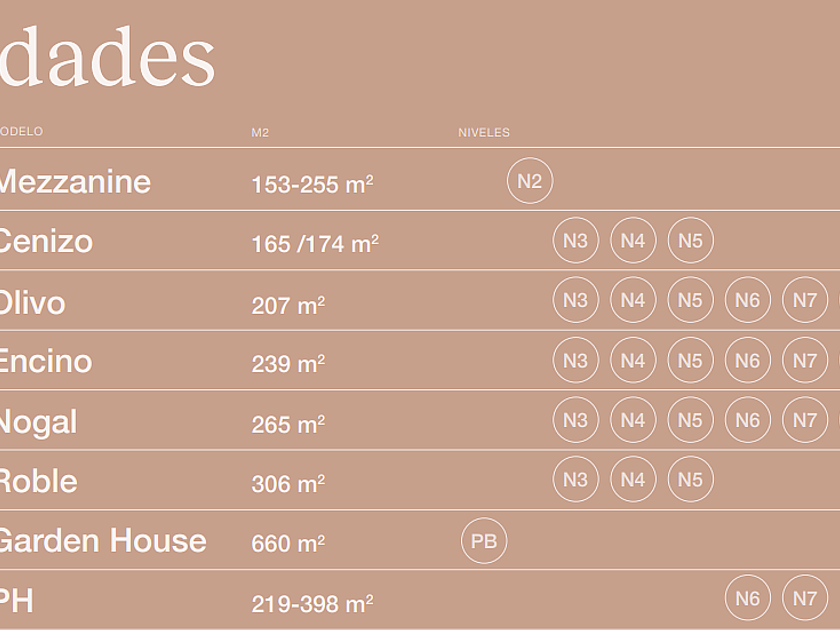Image resolution: width=840 pixels, height=630 pixels.
Task: Click the N6 badge in the Encino row
Action: pos(748,361)
